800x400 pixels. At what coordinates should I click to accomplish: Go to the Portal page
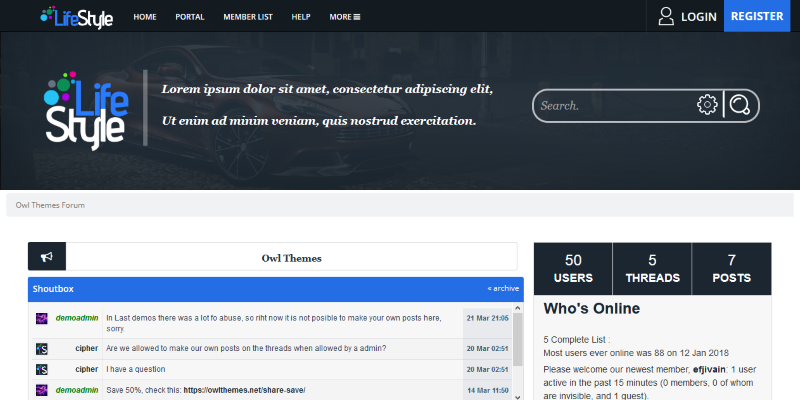click(x=190, y=17)
